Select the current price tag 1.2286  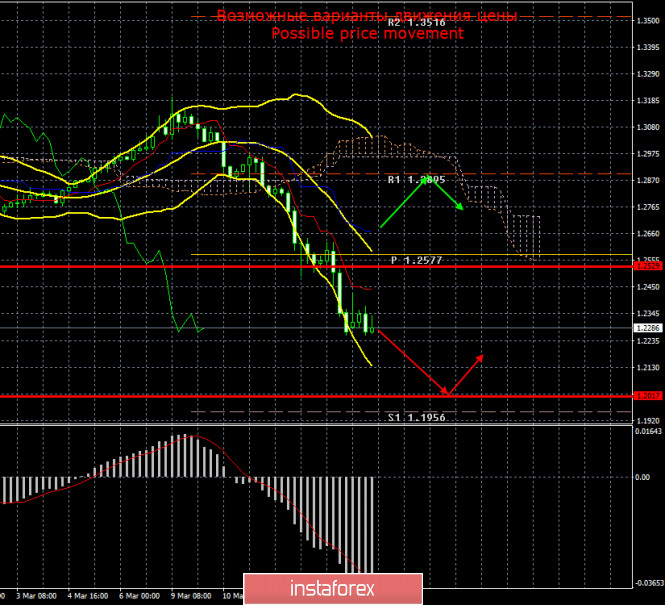646,328
